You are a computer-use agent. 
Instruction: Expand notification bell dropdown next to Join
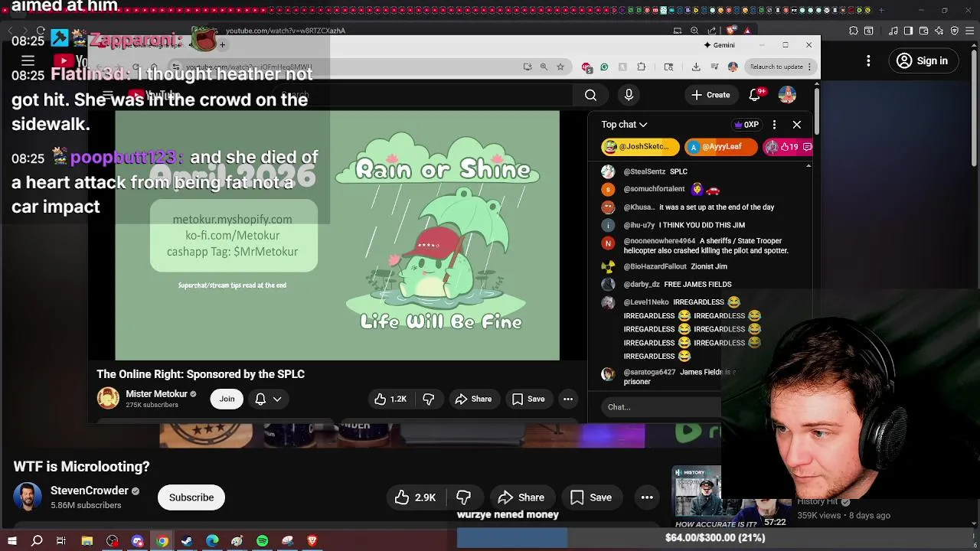point(268,399)
